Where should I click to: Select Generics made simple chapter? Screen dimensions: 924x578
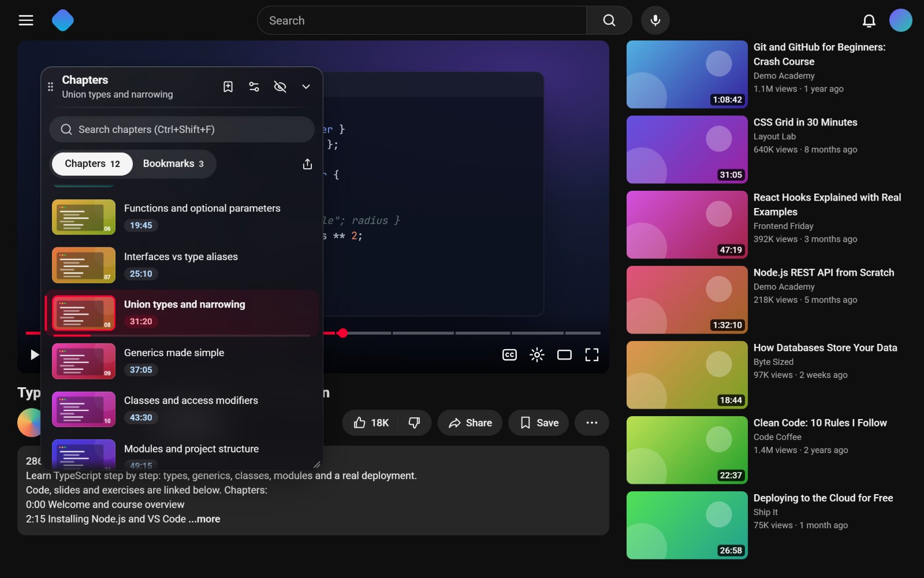[182, 361]
